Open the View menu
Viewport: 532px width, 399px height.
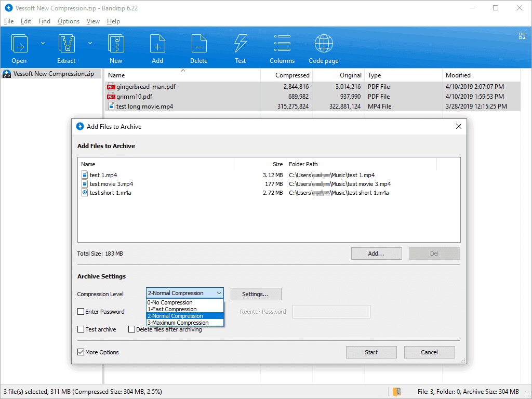(93, 21)
